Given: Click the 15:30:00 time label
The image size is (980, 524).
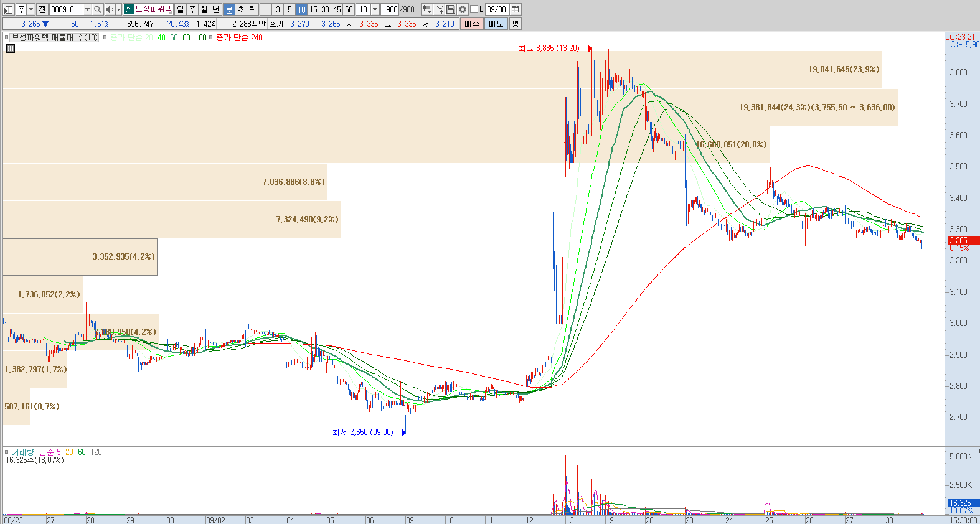Looking at the screenshot, I should [x=963, y=520].
